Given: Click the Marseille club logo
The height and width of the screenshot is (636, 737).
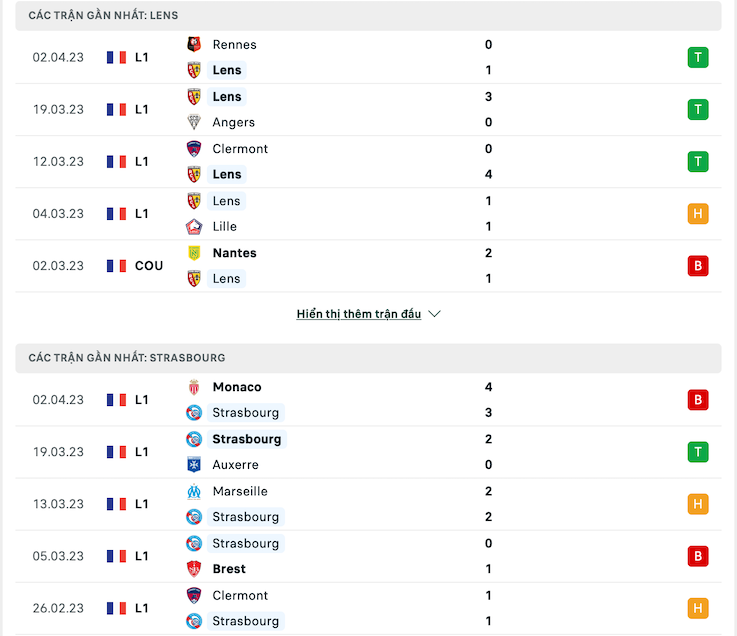Looking at the screenshot, I should [194, 491].
